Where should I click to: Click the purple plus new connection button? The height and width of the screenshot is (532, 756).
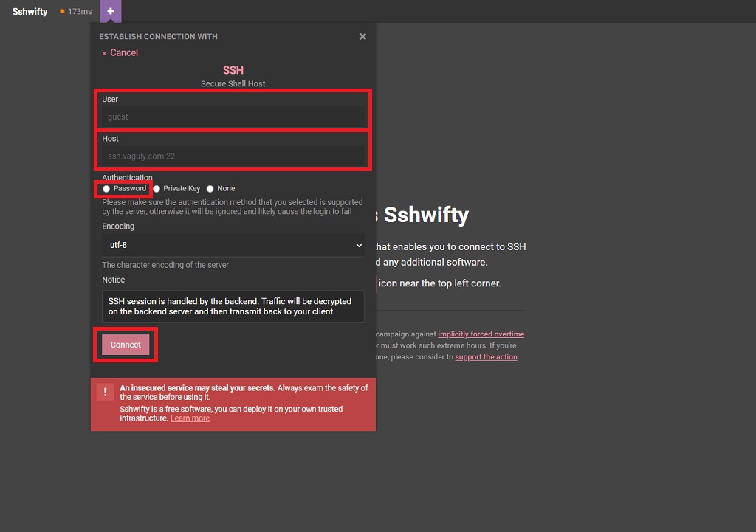point(110,11)
